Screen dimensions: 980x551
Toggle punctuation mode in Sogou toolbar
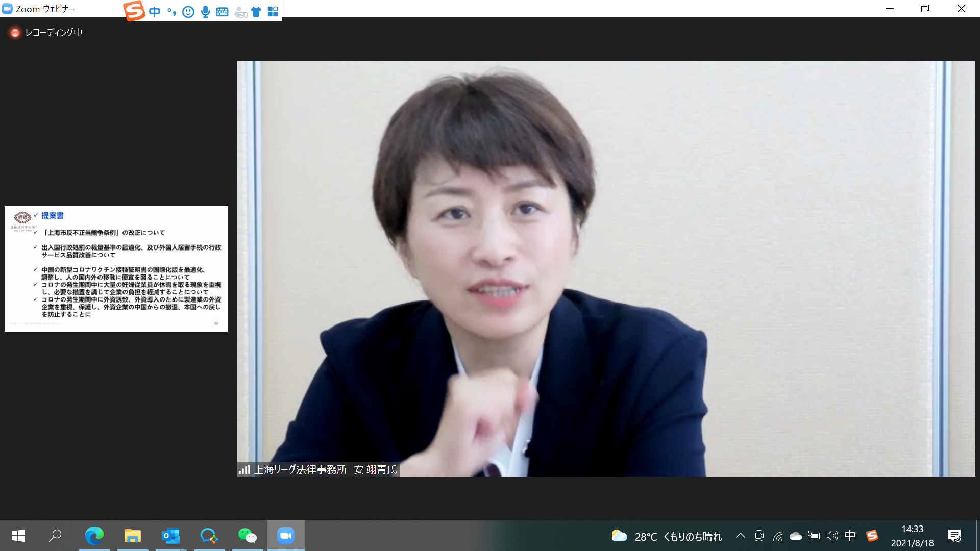171,12
